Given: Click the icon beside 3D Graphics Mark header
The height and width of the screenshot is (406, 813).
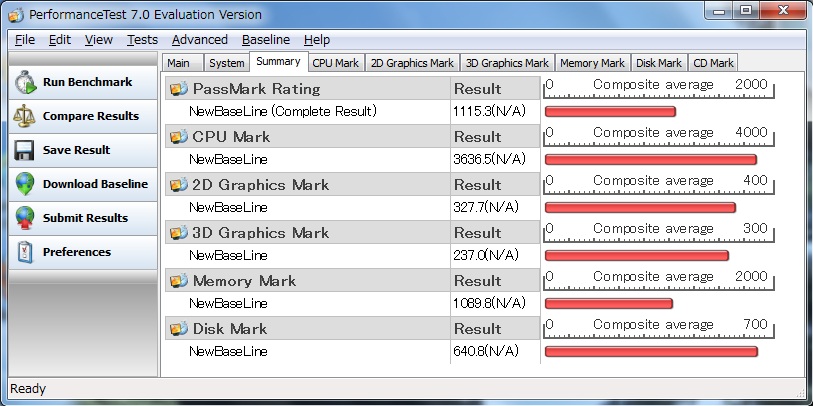Looking at the screenshot, I should click(179, 233).
